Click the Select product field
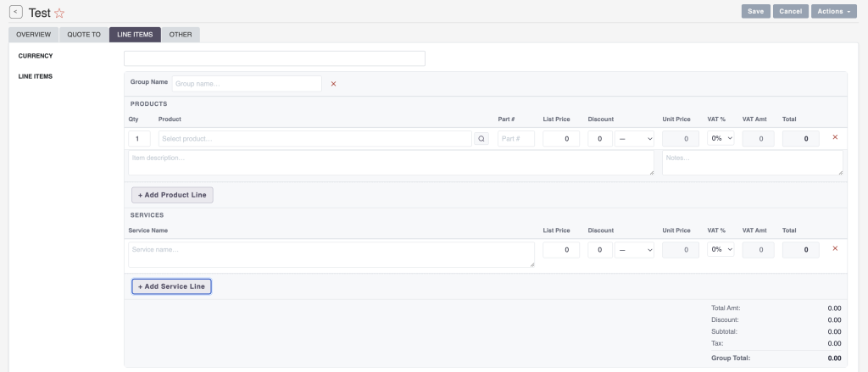Screen dimensions: 868x372 click(x=315, y=139)
